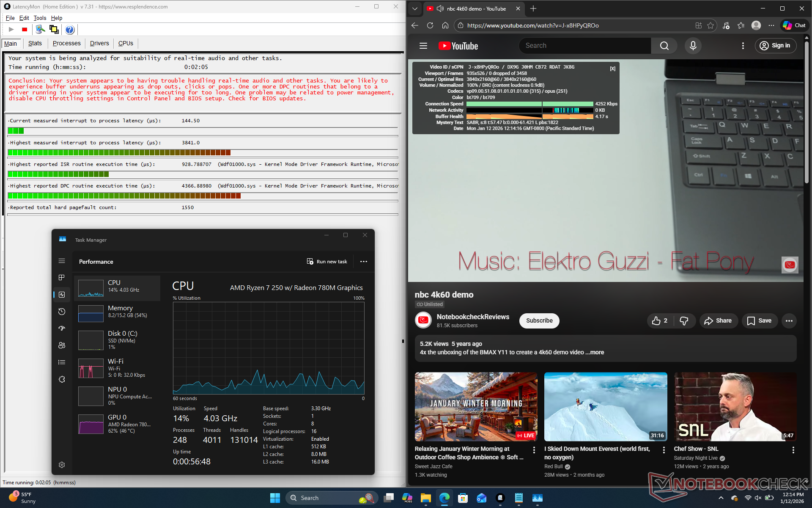812x508 pixels.
Task: Switch to the Drivers tab
Action: click(99, 43)
